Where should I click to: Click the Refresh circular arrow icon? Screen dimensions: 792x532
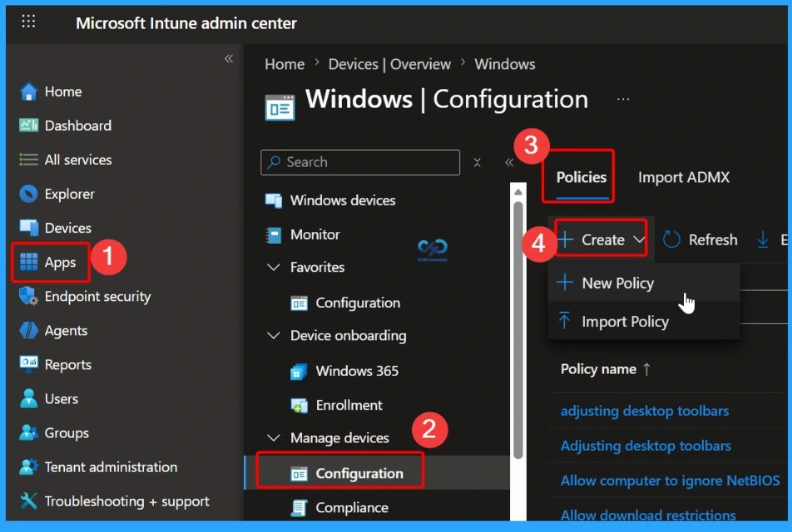tap(671, 239)
